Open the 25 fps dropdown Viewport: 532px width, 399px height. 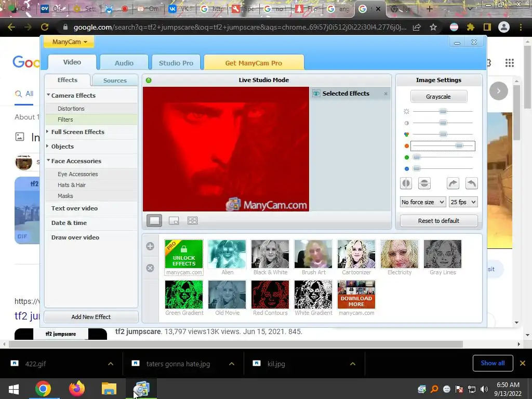tap(463, 202)
